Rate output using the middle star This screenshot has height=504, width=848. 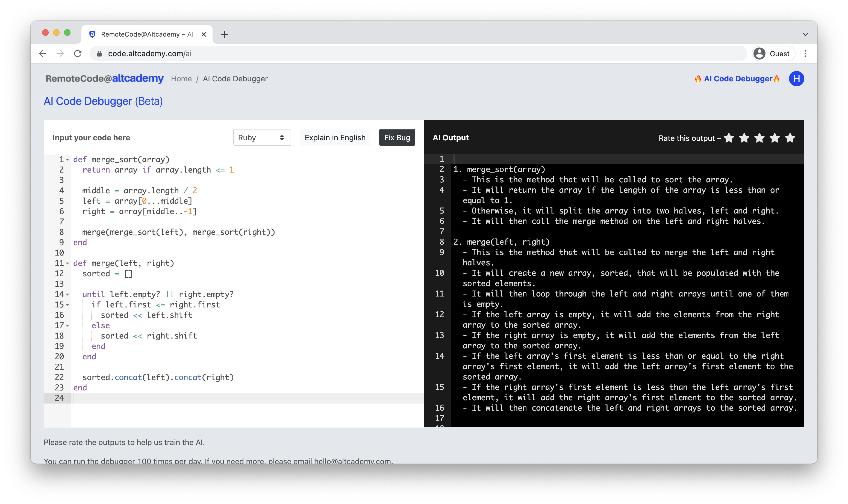coord(759,138)
